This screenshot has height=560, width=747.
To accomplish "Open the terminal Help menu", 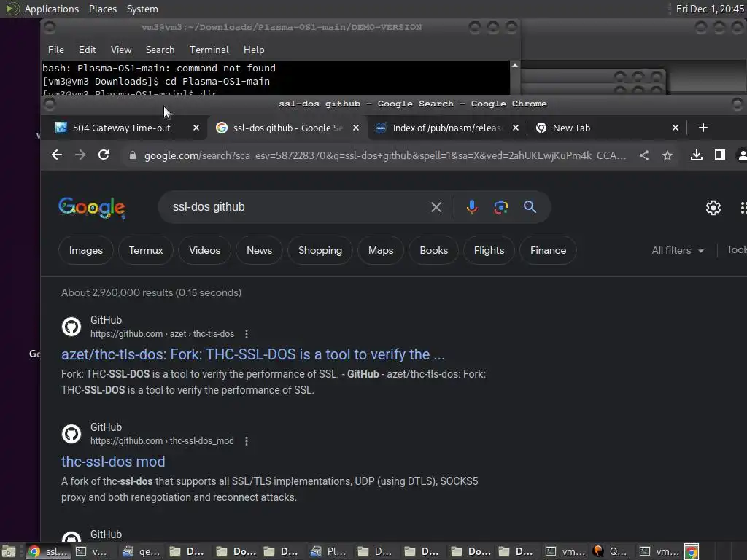I will pyautogui.click(x=254, y=50).
